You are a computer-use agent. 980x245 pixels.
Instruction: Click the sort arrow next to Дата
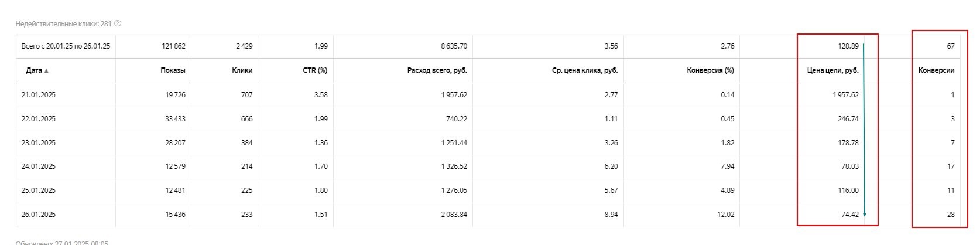pos(46,71)
